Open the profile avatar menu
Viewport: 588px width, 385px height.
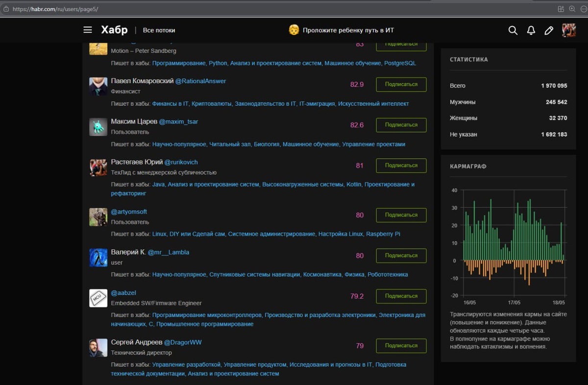tap(569, 30)
